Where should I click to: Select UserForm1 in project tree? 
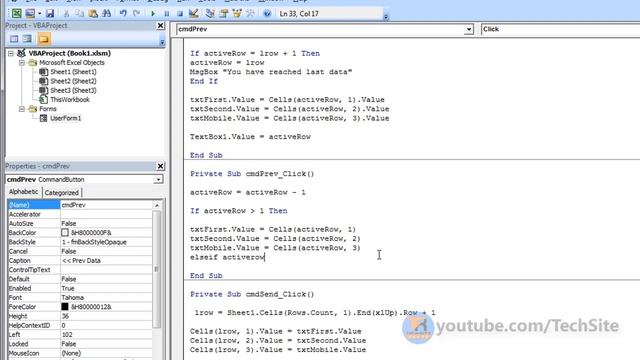(x=65, y=118)
